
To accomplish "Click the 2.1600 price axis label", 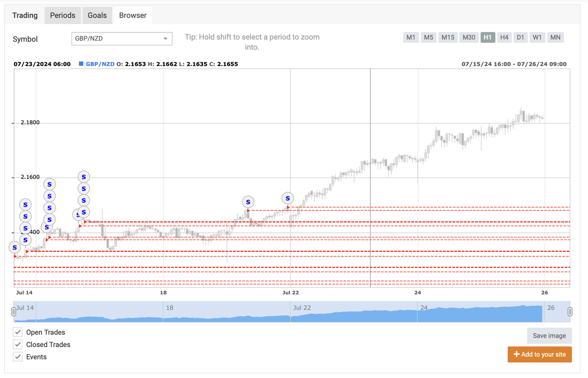I will click(x=30, y=177).
